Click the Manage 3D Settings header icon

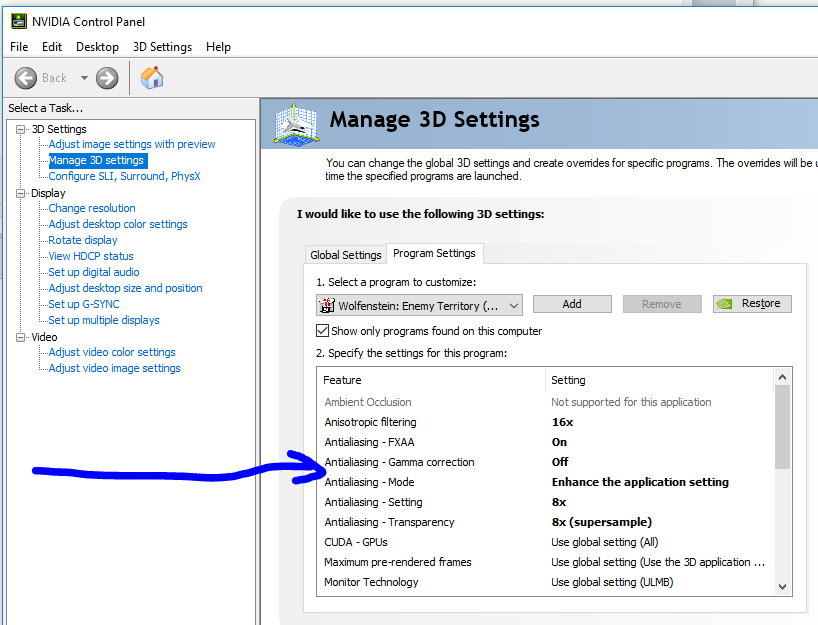[296, 124]
